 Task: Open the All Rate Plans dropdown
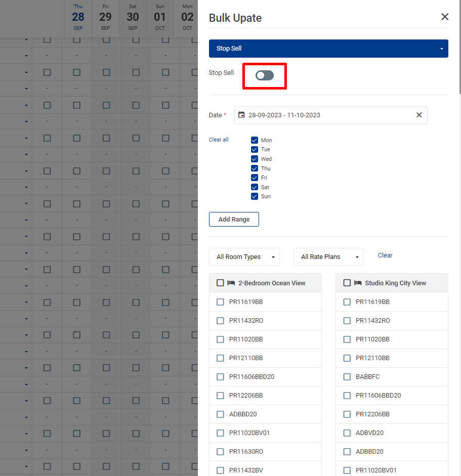[328, 257]
